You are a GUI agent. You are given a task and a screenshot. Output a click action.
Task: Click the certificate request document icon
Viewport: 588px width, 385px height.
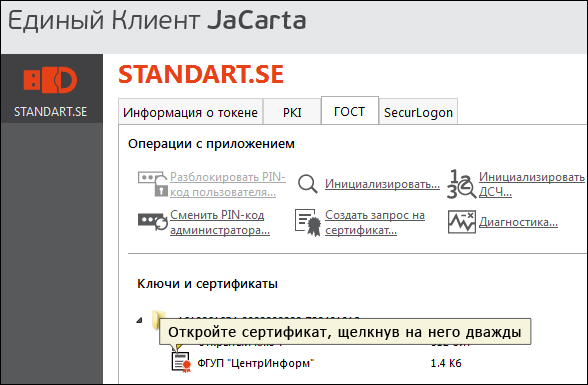[x=308, y=222]
